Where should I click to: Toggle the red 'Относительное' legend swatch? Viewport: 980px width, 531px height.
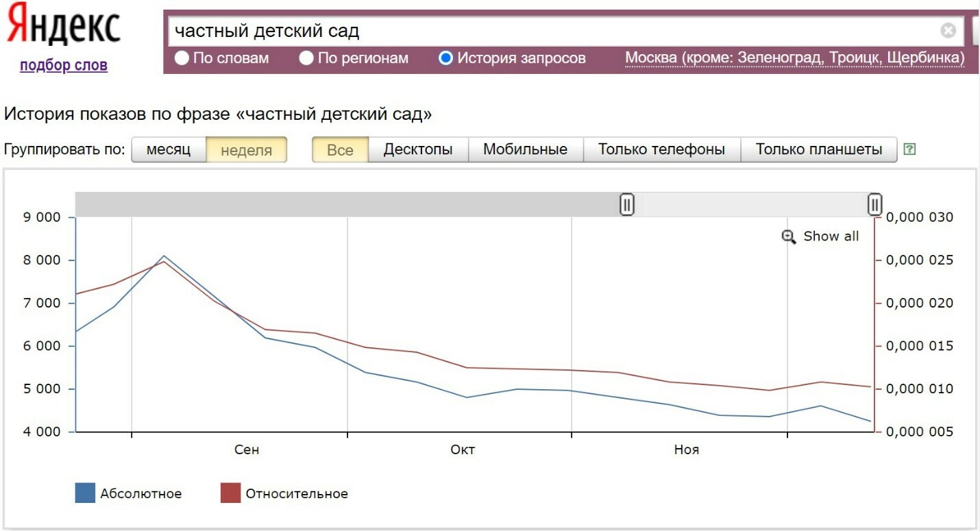(231, 493)
